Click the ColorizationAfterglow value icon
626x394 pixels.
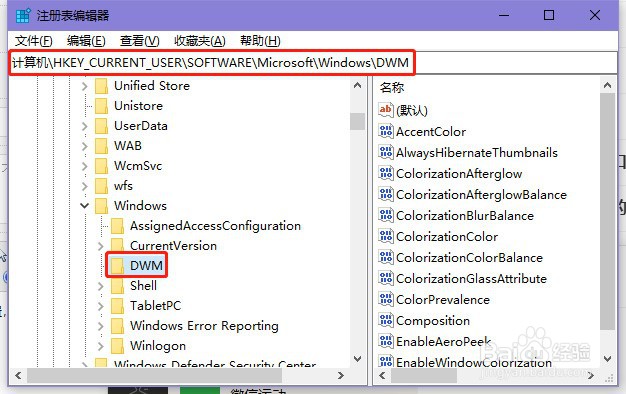point(386,173)
